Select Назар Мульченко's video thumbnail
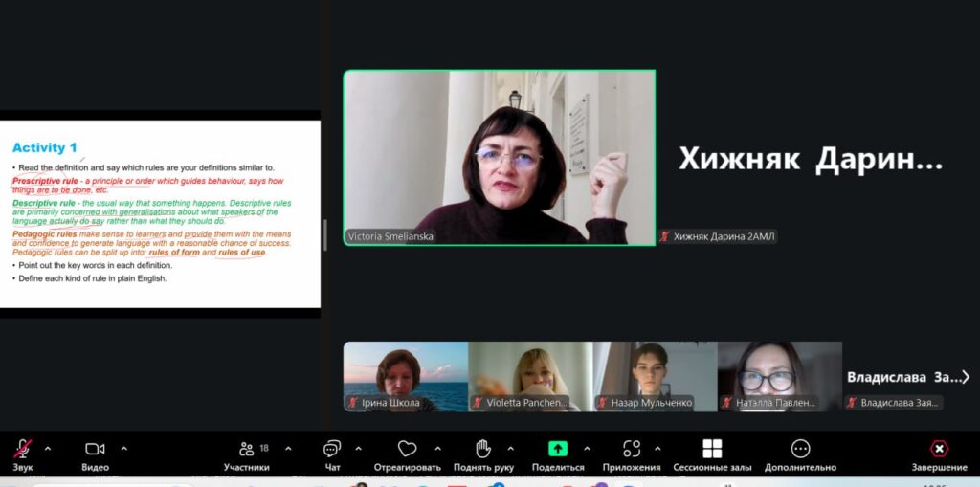980x487 pixels. click(655, 376)
